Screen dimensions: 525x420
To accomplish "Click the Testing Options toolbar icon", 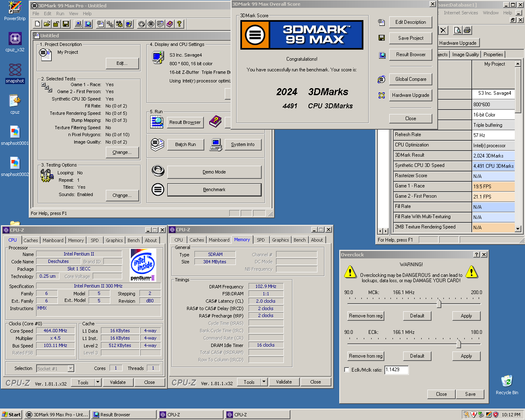I will pyautogui.click(x=119, y=24).
